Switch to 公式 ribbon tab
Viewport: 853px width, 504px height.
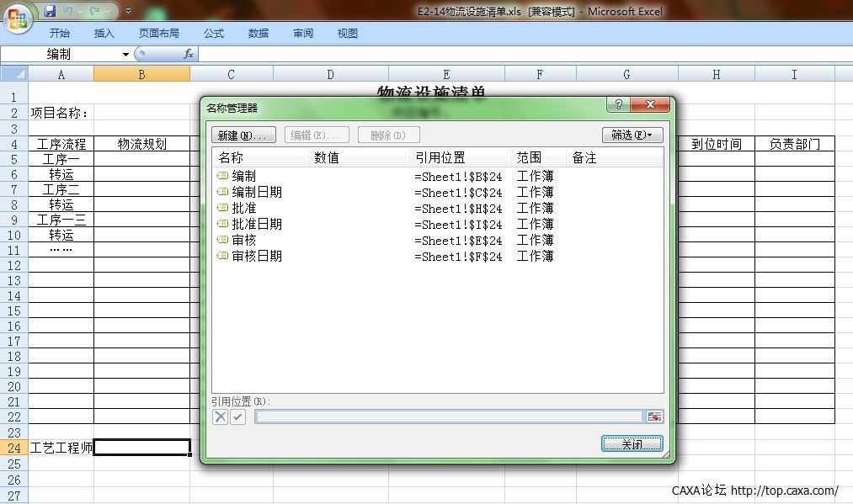click(x=214, y=33)
